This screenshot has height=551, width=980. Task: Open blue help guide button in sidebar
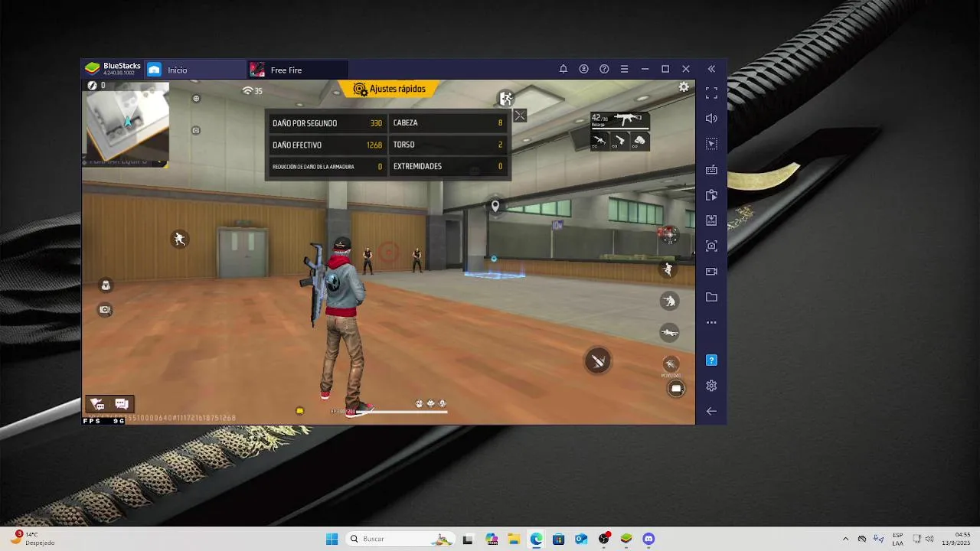point(711,360)
